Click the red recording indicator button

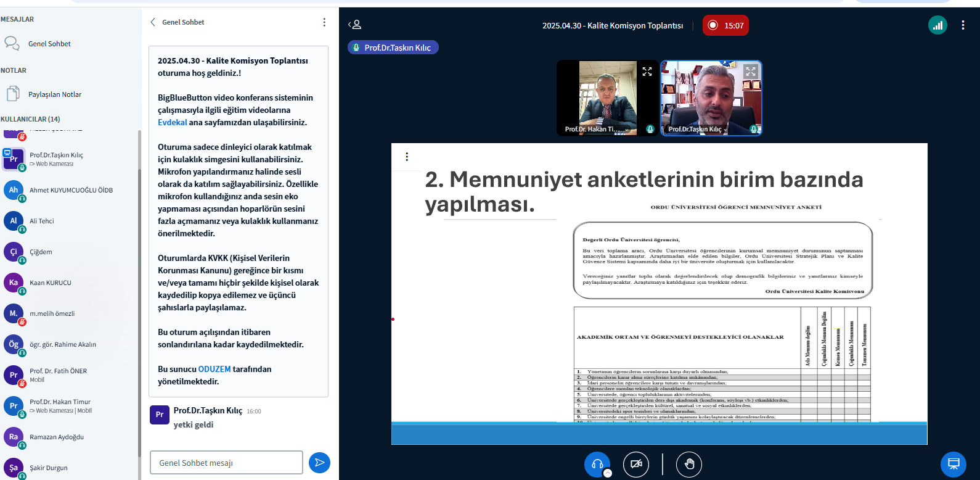725,25
